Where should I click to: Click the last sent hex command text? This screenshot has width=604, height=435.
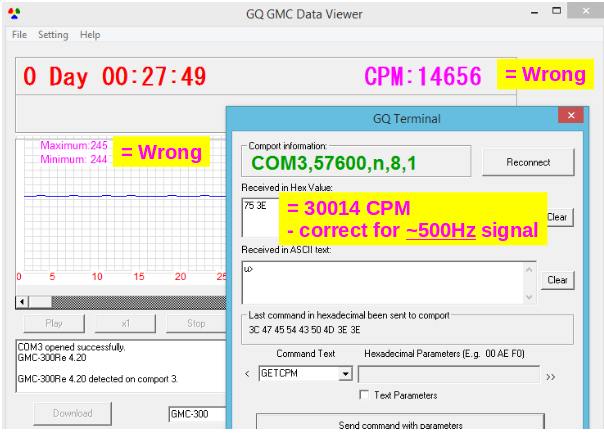304,330
